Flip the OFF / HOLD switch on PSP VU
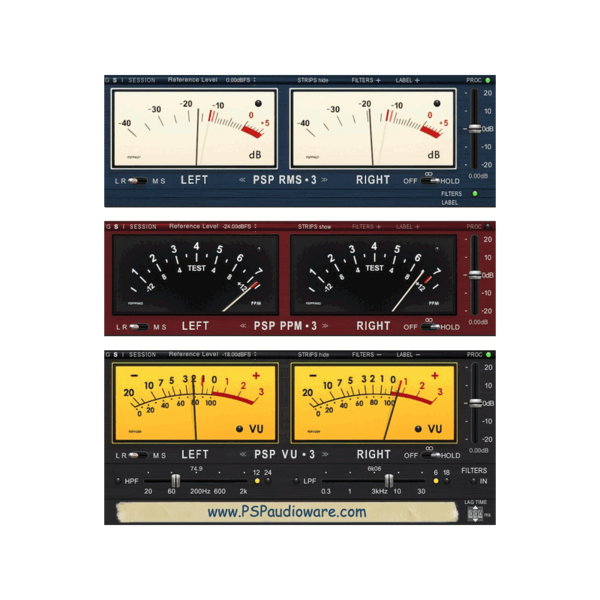600x600 pixels. point(431,455)
